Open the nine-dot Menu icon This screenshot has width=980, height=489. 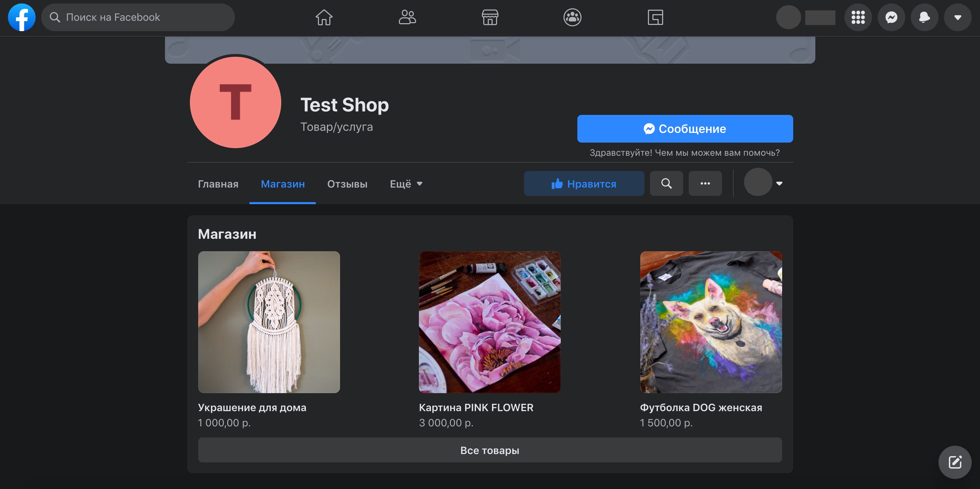(858, 17)
